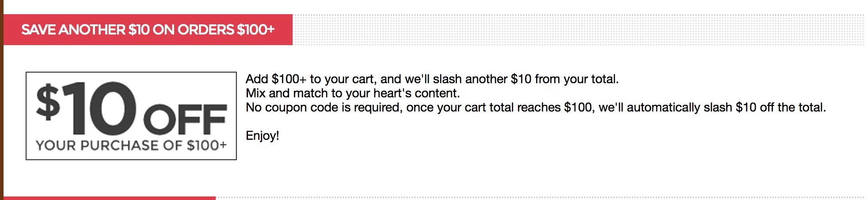Viewport: 868px width, 200px height.
Task: Click the 'Enjoy!' text
Action: (x=263, y=135)
